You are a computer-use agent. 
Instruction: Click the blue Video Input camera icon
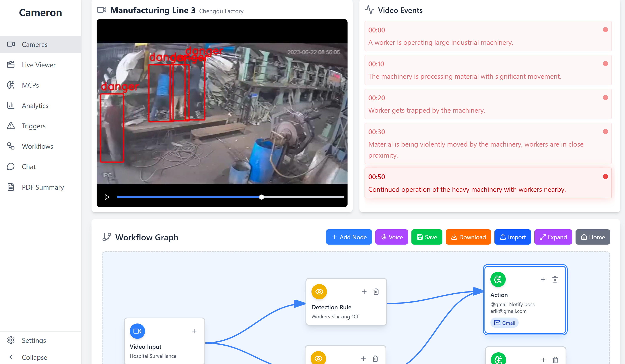(x=137, y=331)
